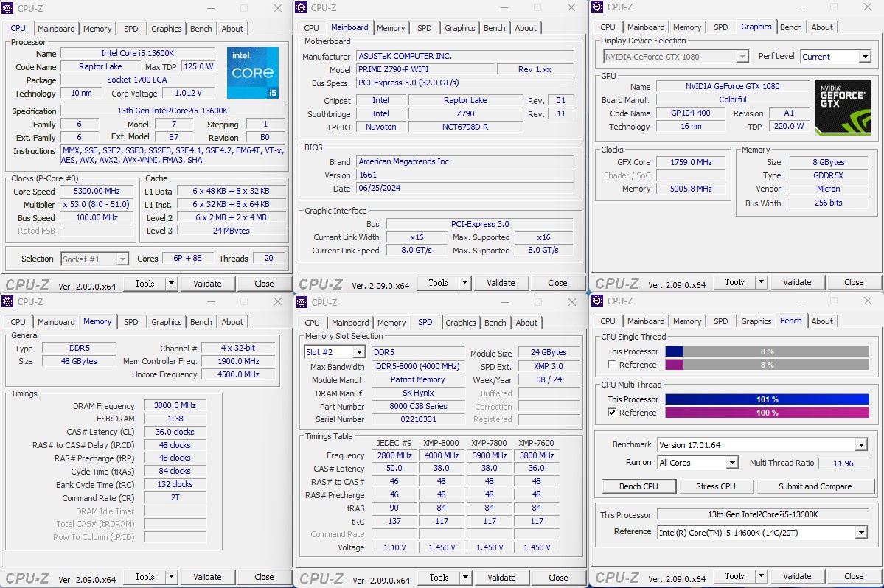Switch to the About tab in the Mainboard tab window
This screenshot has width=884, height=588.
(x=526, y=28)
